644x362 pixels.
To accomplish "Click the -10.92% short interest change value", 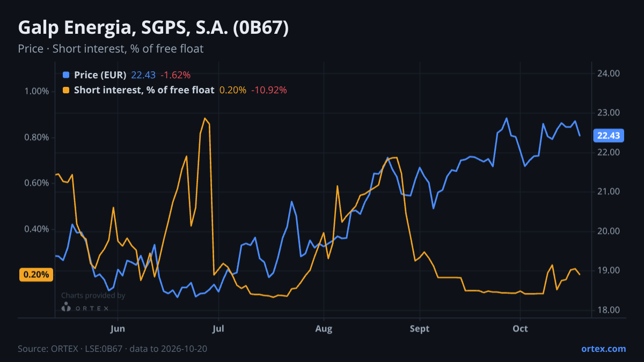I will tap(269, 90).
